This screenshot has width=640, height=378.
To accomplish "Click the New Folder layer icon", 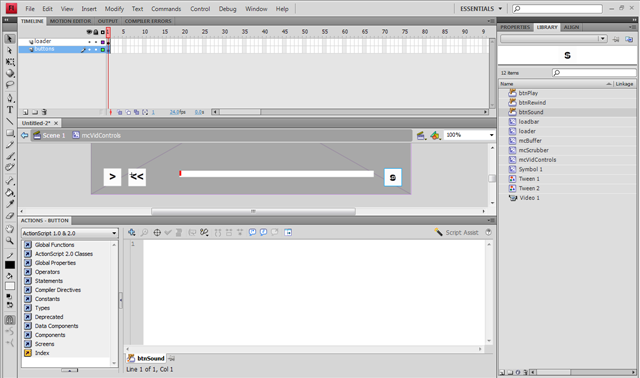I will (x=35, y=112).
